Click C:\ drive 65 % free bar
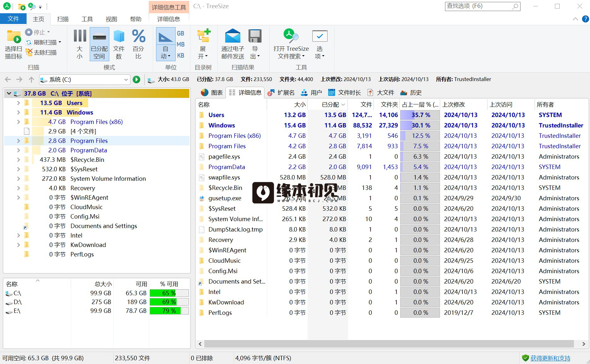The width and height of the screenshot is (590, 364). click(x=169, y=293)
